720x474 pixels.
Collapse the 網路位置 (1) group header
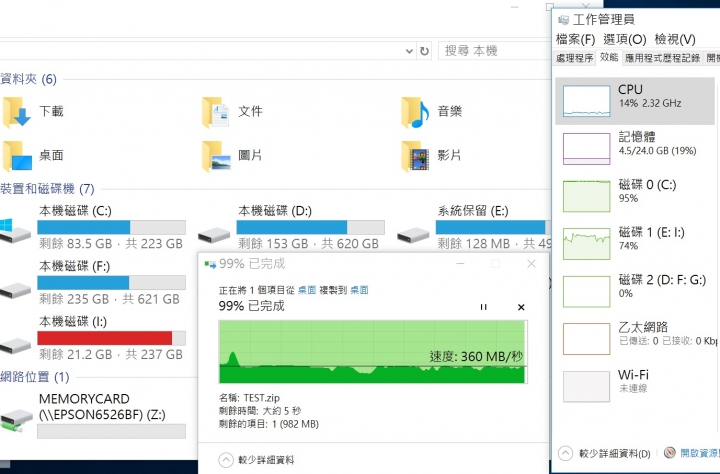pyautogui.click(x=34, y=377)
